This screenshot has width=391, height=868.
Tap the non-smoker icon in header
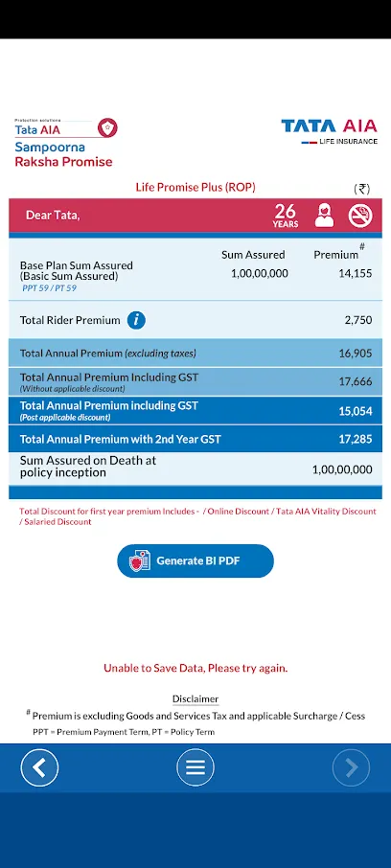(360, 216)
